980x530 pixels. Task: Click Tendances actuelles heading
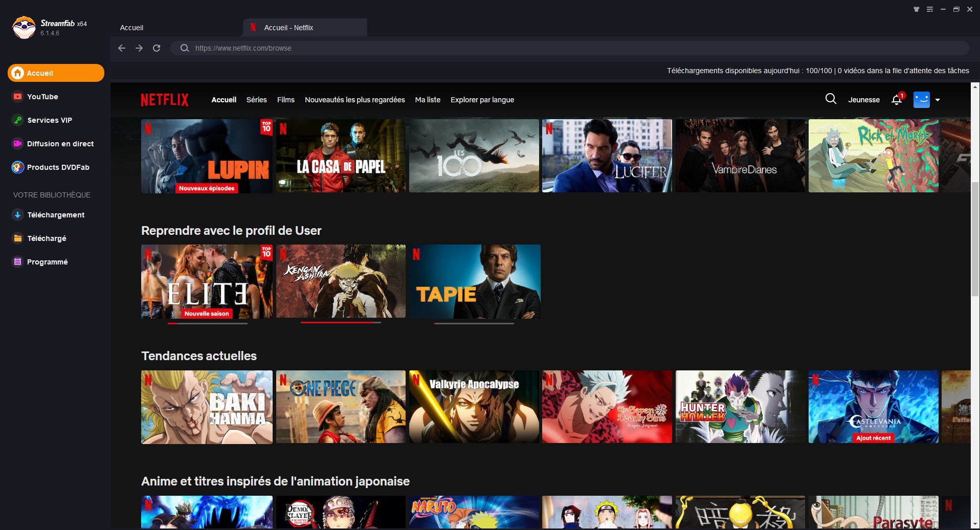pos(199,356)
